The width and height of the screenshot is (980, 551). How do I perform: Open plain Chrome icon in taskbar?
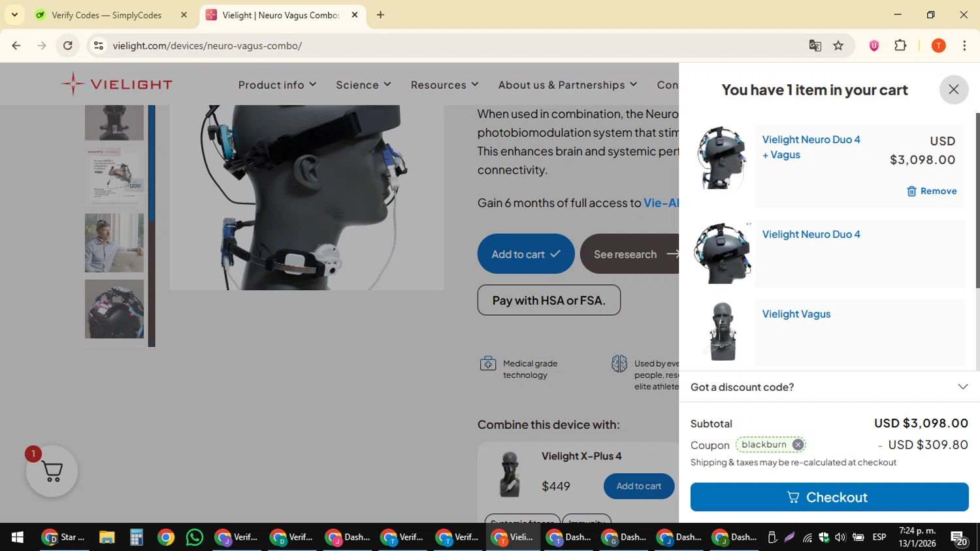166,537
